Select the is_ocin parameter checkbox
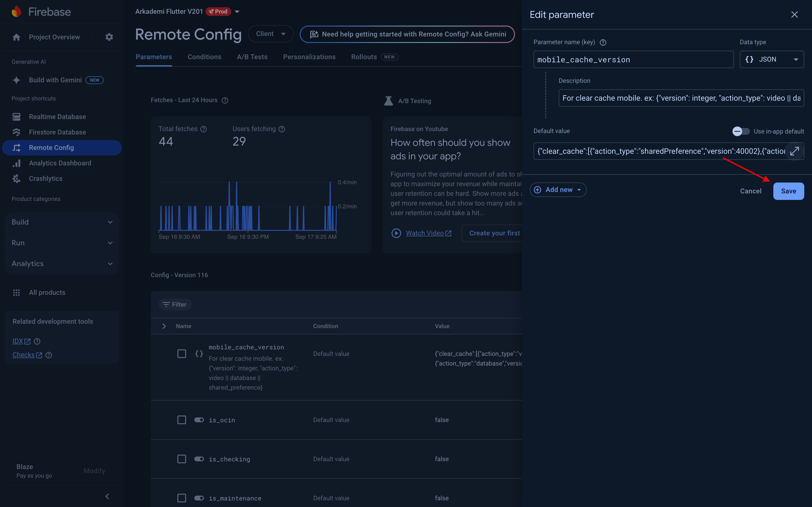812x507 pixels. coord(181,420)
